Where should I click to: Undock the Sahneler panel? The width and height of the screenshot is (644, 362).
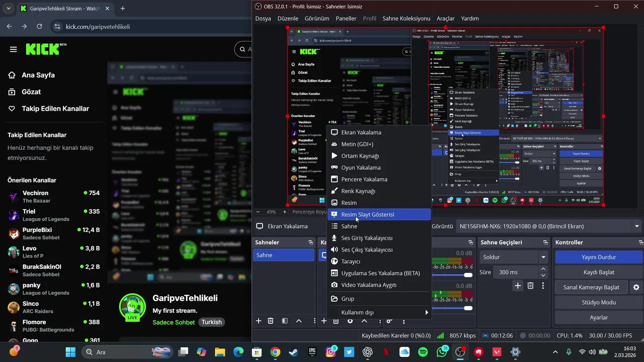[310, 242]
